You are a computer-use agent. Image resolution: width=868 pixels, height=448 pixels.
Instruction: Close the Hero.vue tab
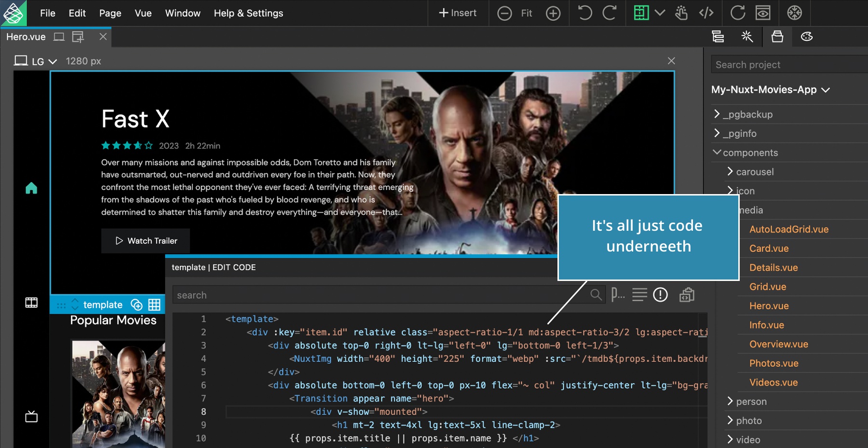coord(103,37)
